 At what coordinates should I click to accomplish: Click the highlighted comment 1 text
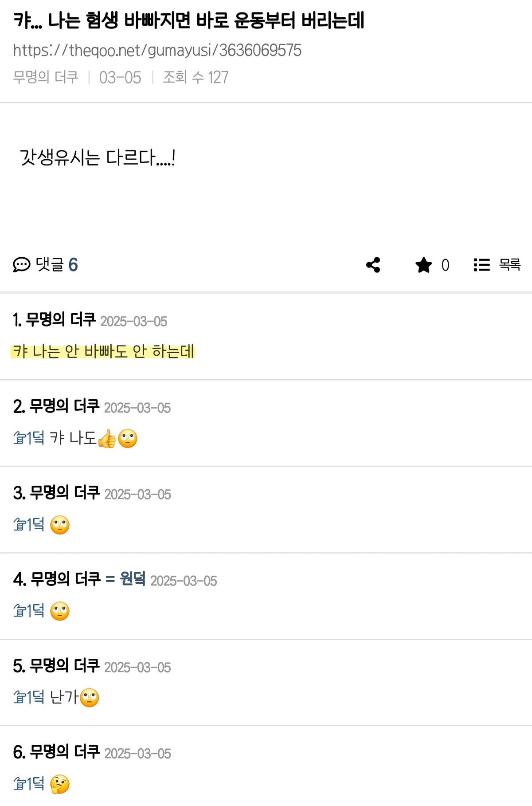click(x=103, y=351)
